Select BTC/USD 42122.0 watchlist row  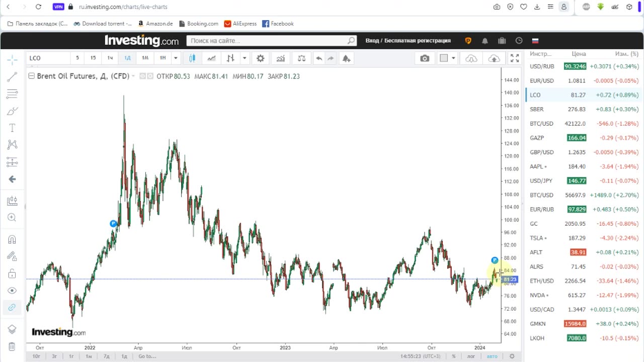click(584, 124)
